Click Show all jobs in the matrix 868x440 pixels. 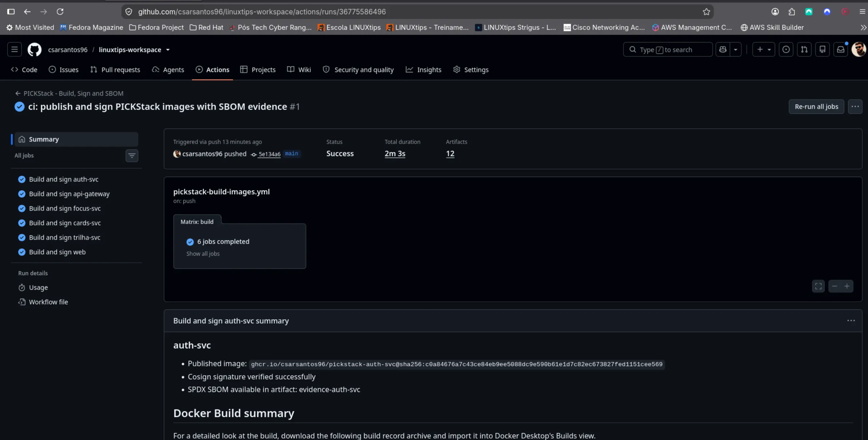point(203,254)
